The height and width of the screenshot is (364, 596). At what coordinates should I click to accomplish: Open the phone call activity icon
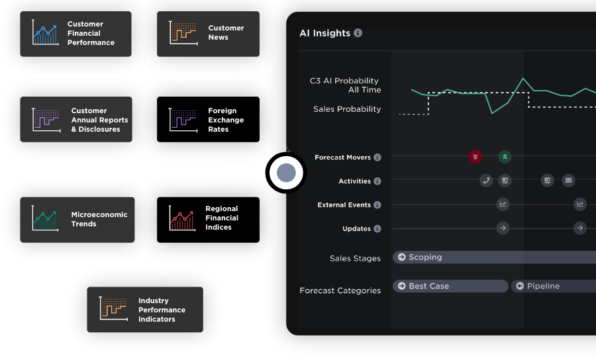[x=487, y=180]
